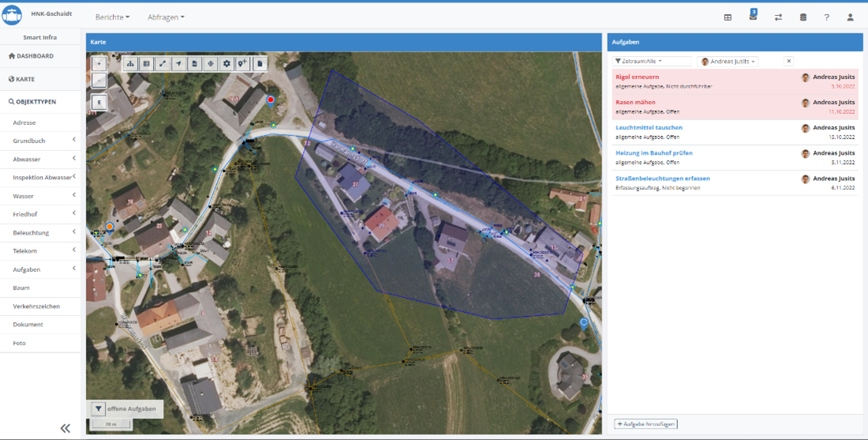Click the swap arrows icon in the header
The width and height of the screenshot is (868, 440).
click(x=778, y=17)
